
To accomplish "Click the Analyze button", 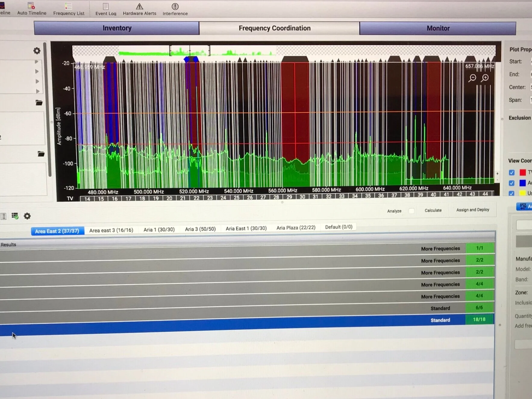I will coord(394,211).
